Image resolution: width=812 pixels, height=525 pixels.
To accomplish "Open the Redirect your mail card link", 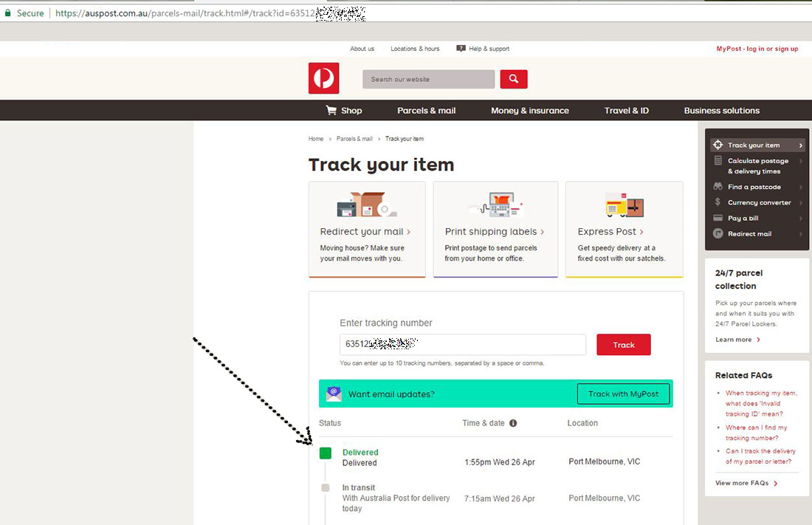I will tap(365, 232).
